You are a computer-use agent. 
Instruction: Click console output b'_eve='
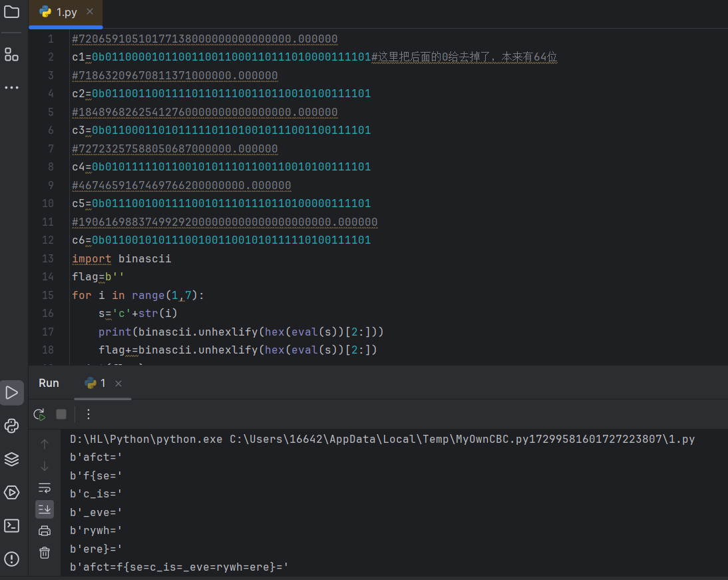coord(96,512)
